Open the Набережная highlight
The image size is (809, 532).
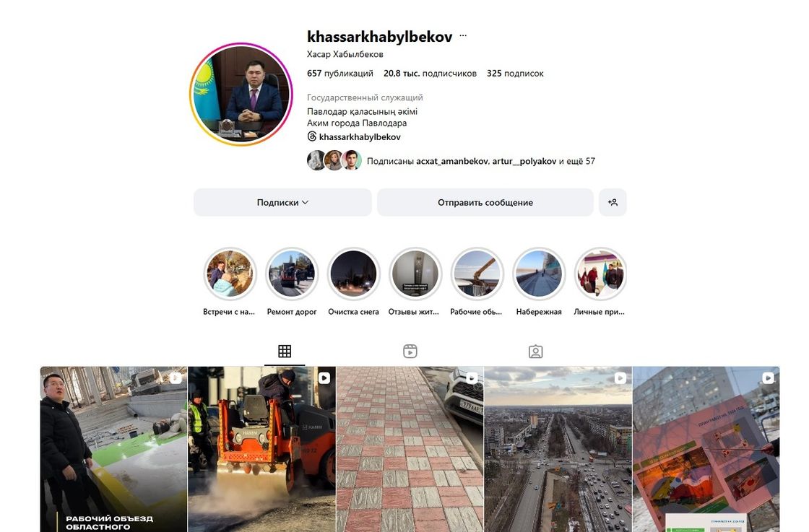pos(539,274)
